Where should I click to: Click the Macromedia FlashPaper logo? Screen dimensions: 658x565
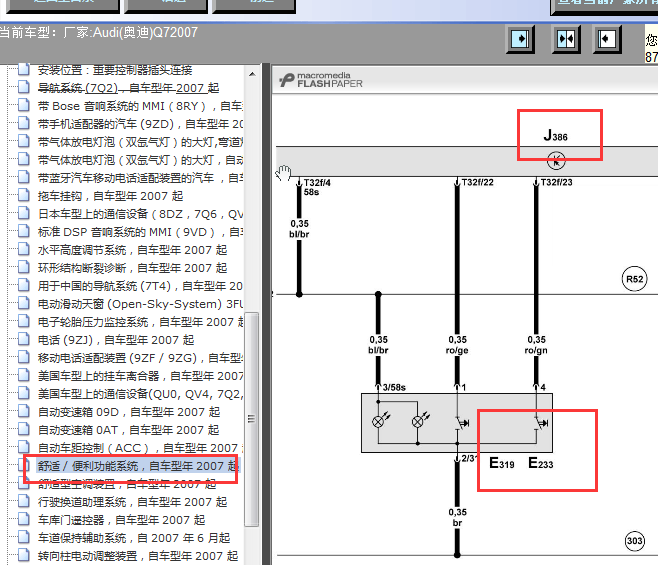[x=321, y=80]
